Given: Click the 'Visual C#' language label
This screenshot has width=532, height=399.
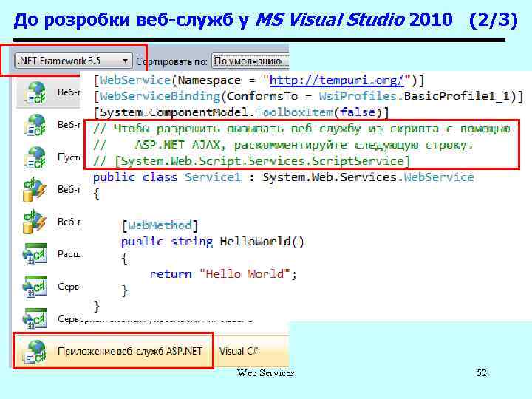Looking at the screenshot, I should coord(239,351).
